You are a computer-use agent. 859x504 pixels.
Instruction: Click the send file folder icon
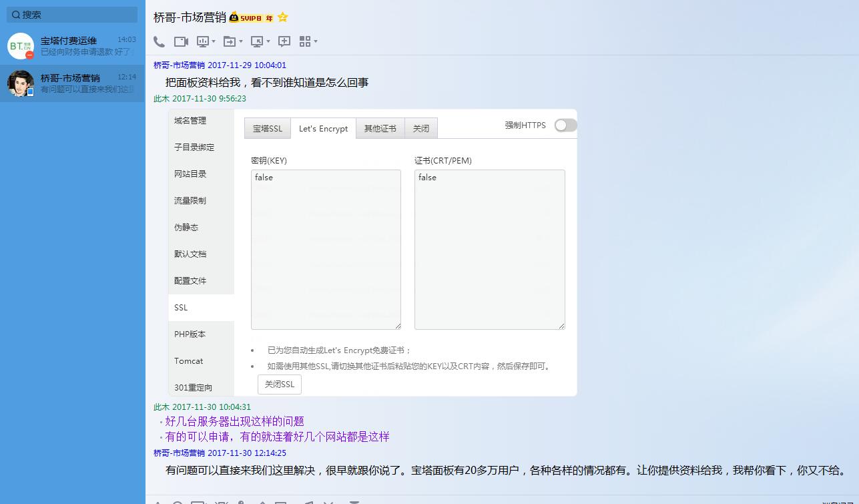coord(230,41)
